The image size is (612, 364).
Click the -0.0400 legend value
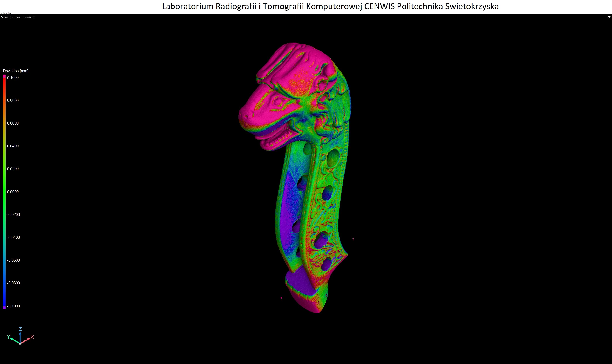[x=13, y=237]
